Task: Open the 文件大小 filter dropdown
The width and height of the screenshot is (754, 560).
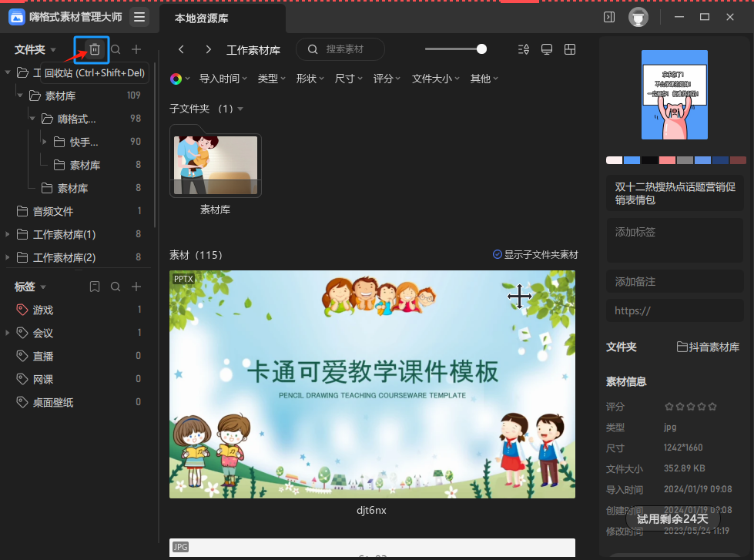Action: (436, 79)
